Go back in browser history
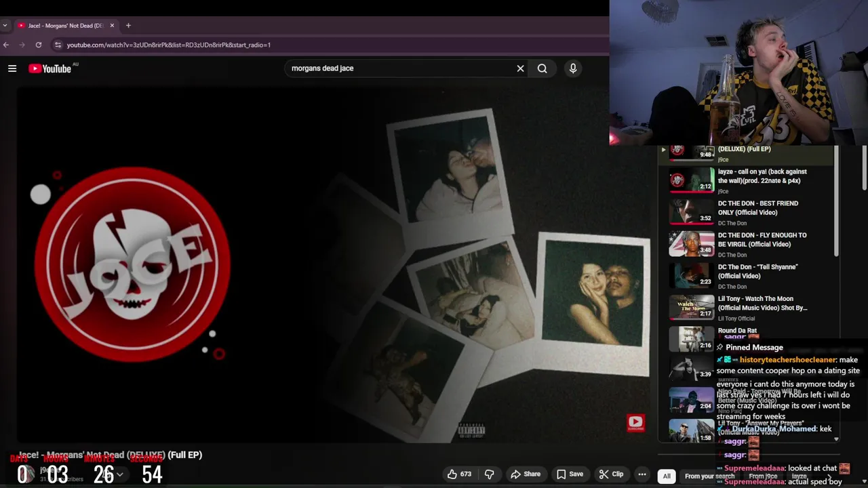This screenshot has width=868, height=488. click(6, 45)
